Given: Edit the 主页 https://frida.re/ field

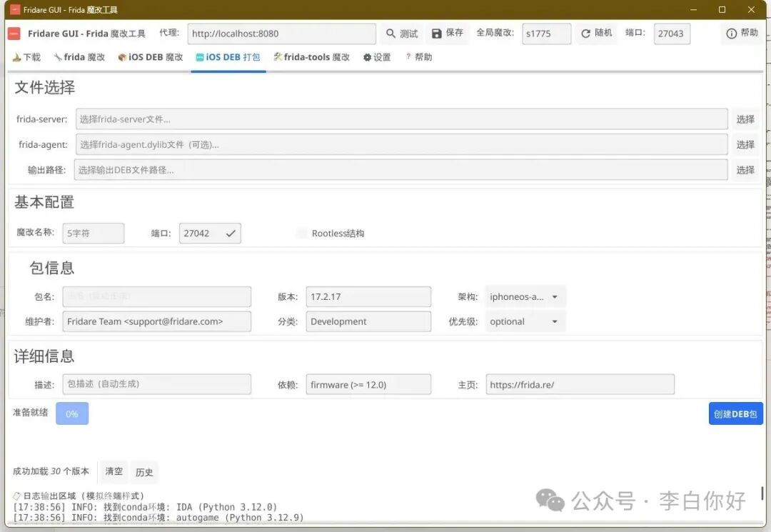Looking at the screenshot, I should point(580,384).
